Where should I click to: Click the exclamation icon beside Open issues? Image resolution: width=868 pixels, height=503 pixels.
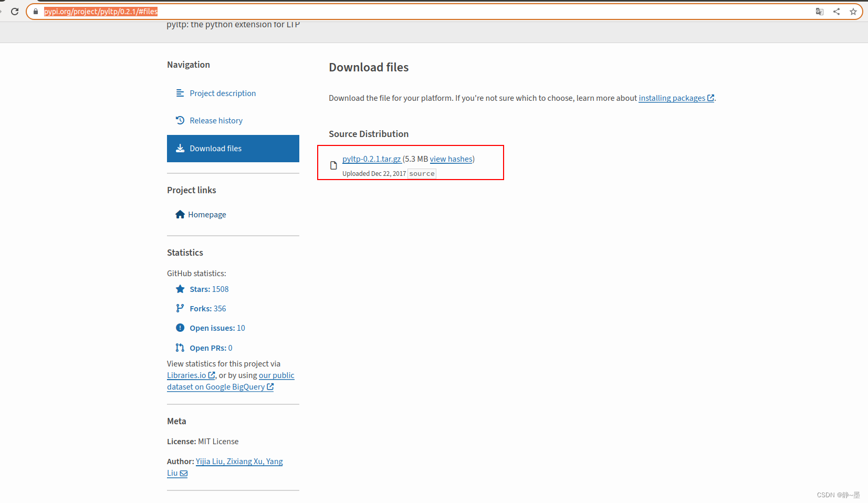pos(180,328)
